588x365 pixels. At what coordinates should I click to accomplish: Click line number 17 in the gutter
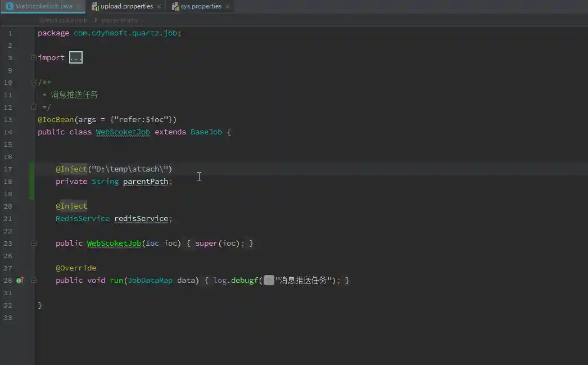click(x=8, y=169)
